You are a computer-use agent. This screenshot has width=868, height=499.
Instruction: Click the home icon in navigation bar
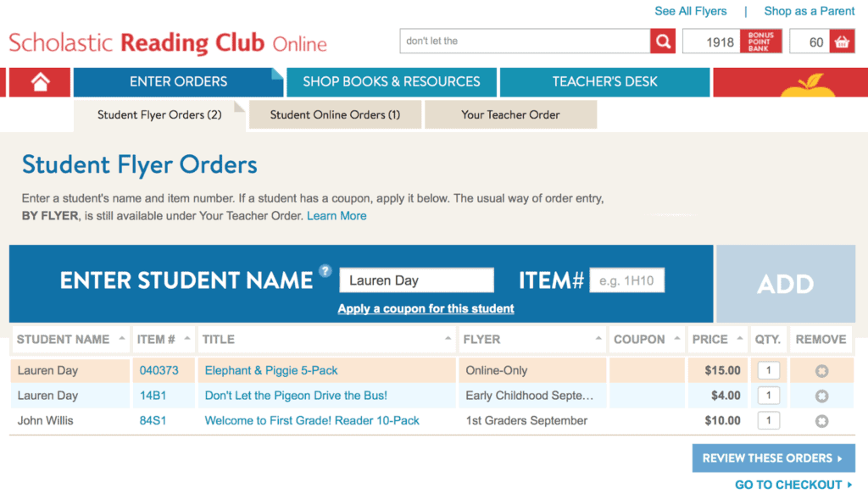click(39, 82)
